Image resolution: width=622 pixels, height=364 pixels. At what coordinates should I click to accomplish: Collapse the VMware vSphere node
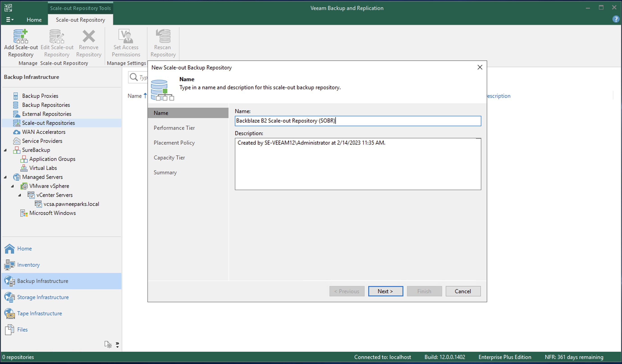coord(12,186)
